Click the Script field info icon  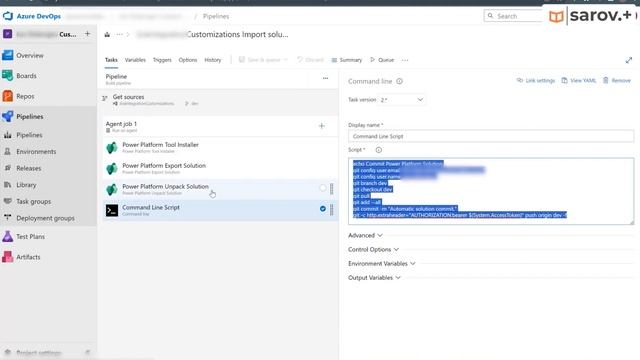point(378,150)
